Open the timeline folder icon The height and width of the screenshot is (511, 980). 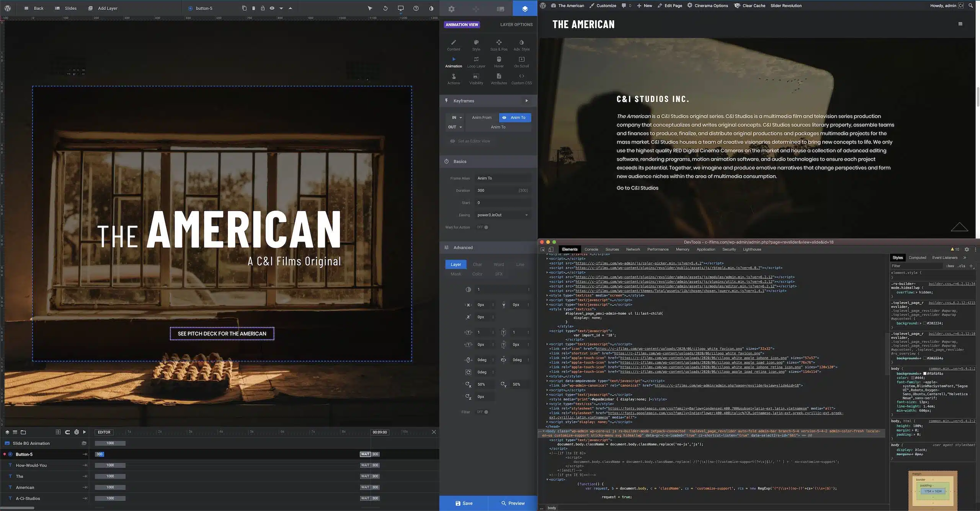click(23, 432)
